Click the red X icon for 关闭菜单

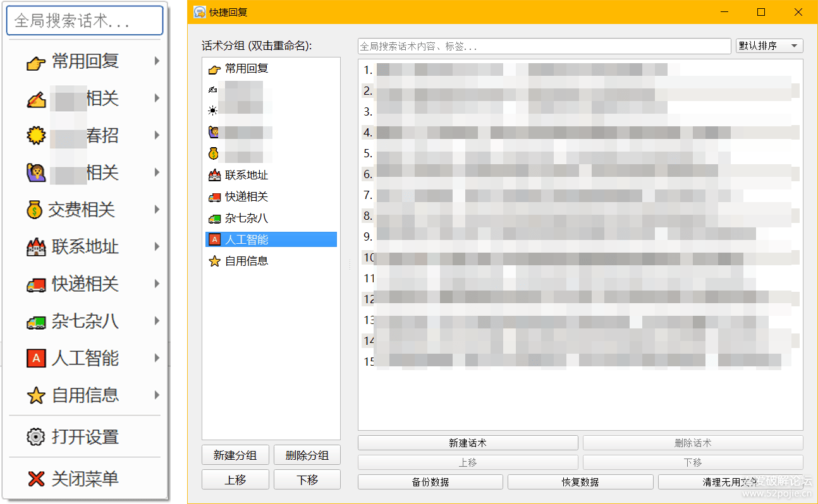(35, 479)
